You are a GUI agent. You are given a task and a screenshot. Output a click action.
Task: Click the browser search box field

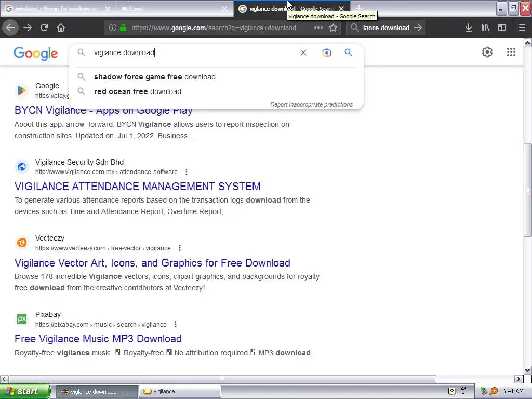[386, 28]
